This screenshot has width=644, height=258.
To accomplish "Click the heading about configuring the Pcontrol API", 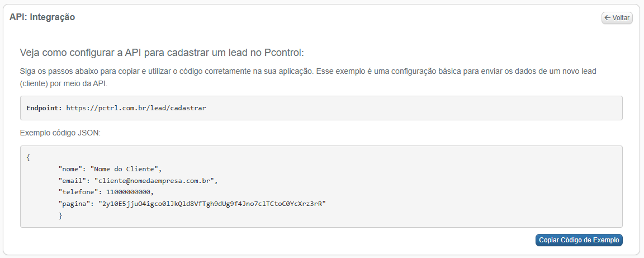I will 162,53.
